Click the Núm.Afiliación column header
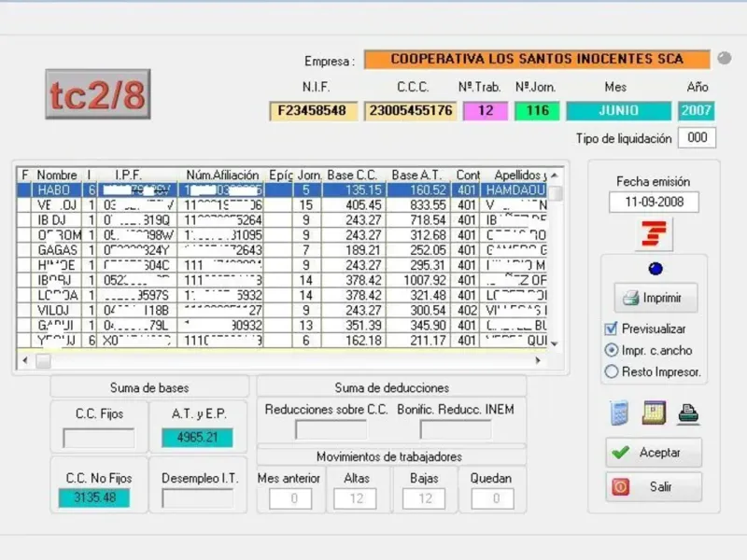 (x=221, y=175)
